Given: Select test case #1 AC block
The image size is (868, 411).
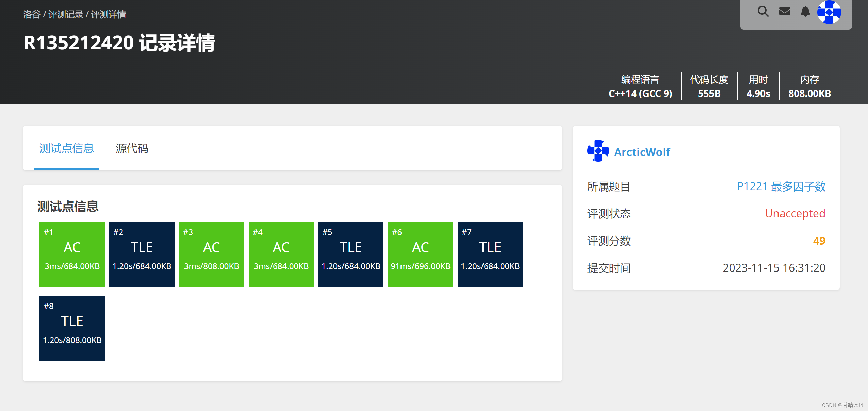Looking at the screenshot, I should (72, 254).
